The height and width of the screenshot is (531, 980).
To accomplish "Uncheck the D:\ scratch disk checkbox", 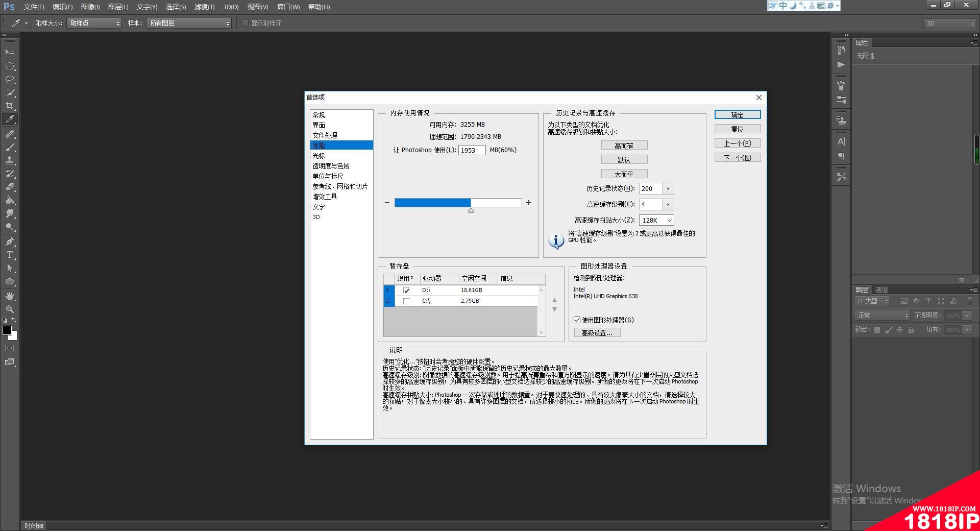I will pyautogui.click(x=406, y=291).
